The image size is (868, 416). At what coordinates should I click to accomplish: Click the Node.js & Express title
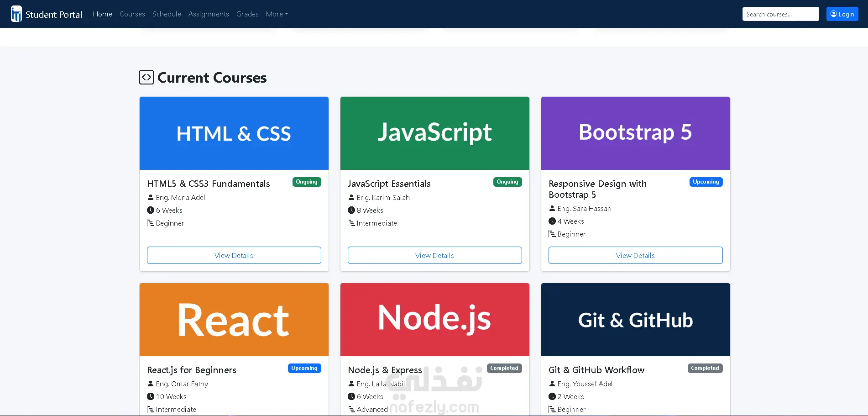point(385,370)
